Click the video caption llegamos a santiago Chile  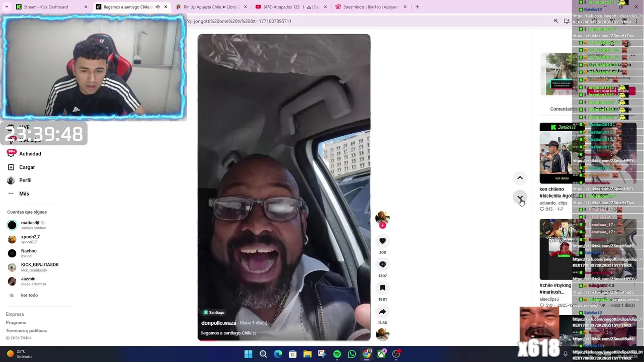coord(229,333)
